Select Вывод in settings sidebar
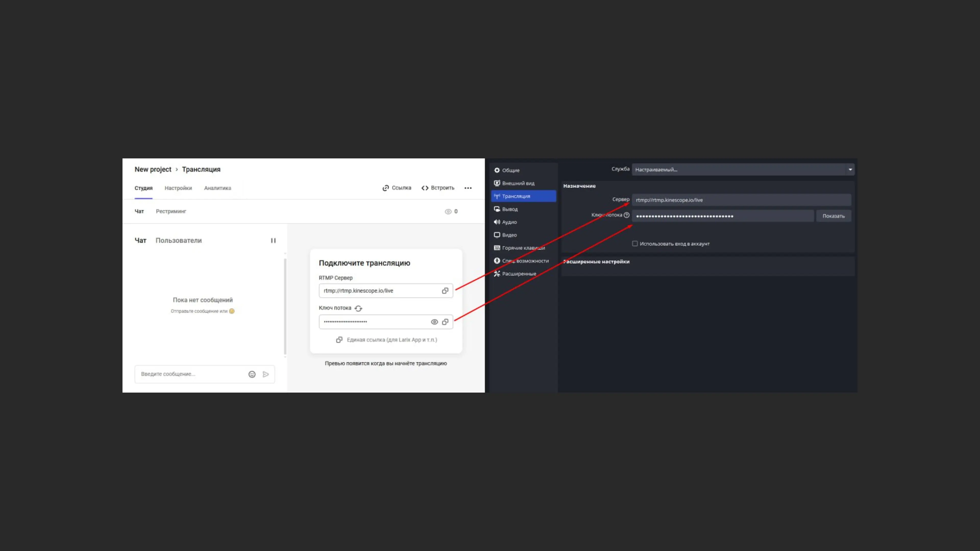Screen dimensions: 980x551 [509, 209]
